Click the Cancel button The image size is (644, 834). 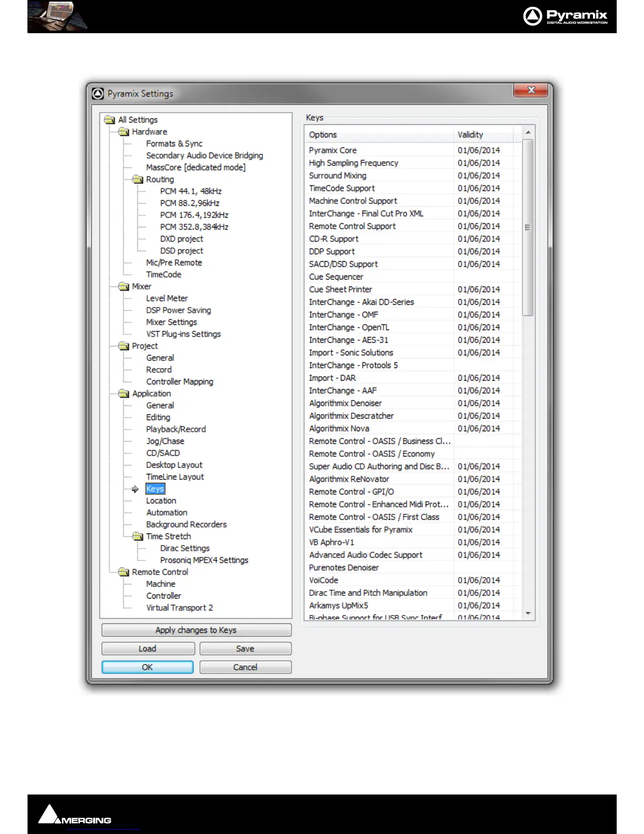(x=245, y=667)
